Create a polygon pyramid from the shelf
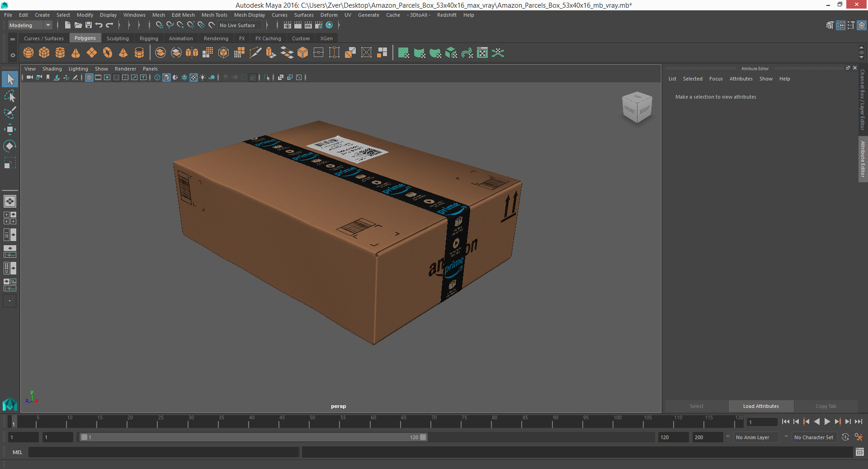Image resolution: width=868 pixels, height=469 pixels. 123,53
